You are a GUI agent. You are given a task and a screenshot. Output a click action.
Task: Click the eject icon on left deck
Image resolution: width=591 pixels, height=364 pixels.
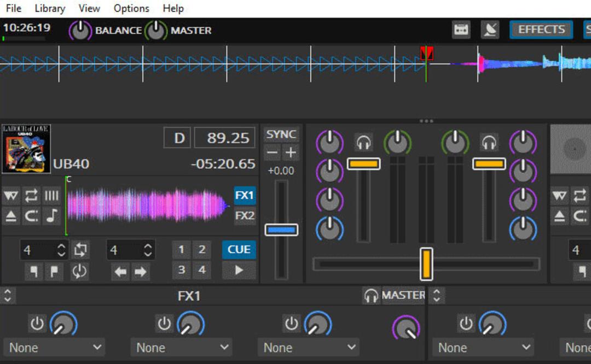[x=11, y=216]
